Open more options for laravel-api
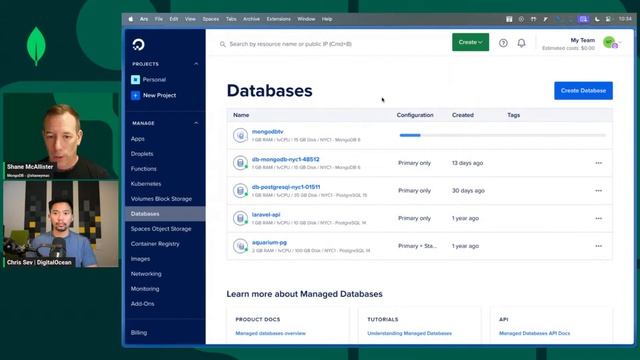 [598, 218]
